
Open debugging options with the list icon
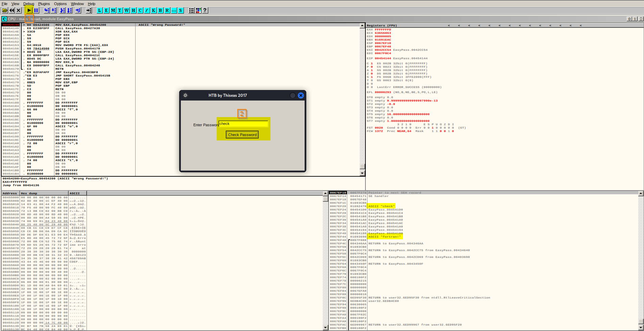coord(192,10)
